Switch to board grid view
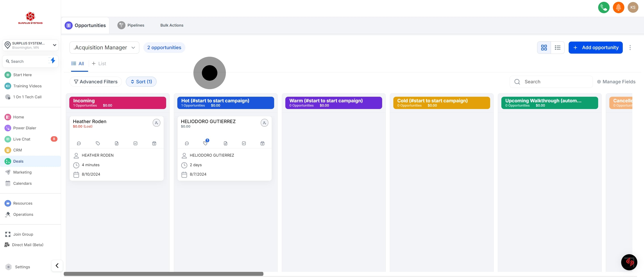This screenshot has height=277, width=644. click(544, 47)
